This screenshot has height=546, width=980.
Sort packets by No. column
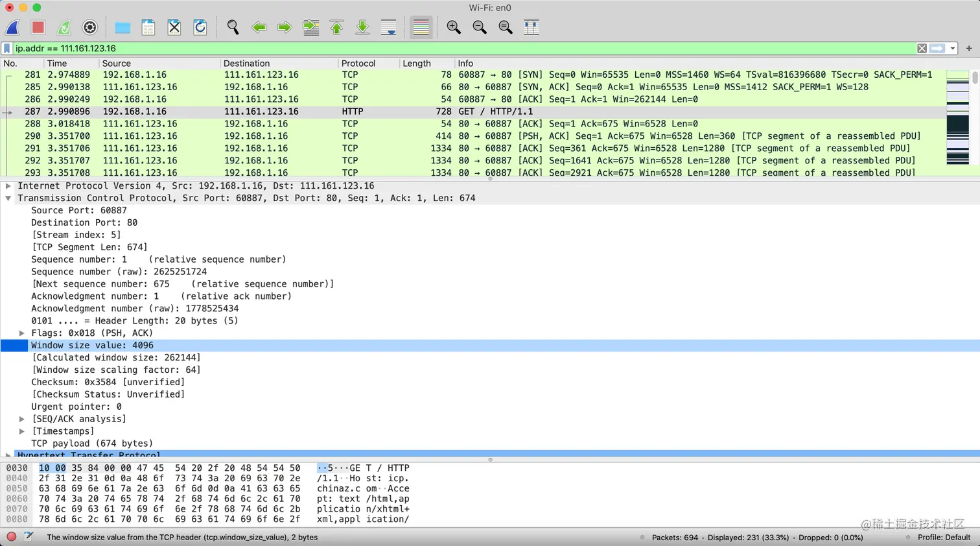pyautogui.click(x=22, y=64)
